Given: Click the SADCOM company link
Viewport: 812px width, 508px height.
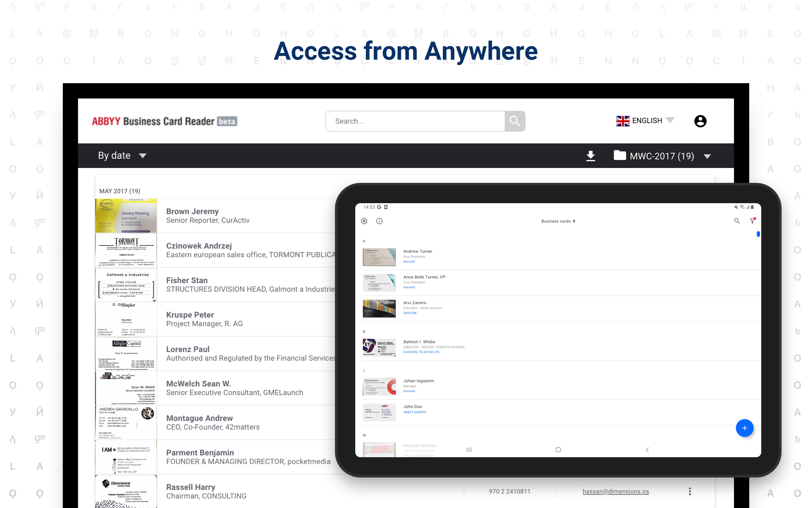Looking at the screenshot, I should pyautogui.click(x=410, y=313).
